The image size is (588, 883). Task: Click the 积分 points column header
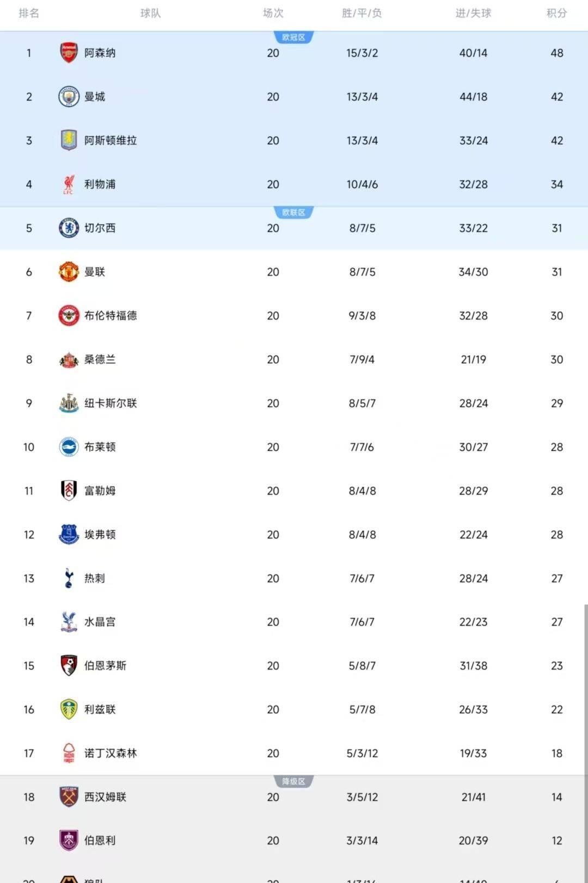coord(556,13)
